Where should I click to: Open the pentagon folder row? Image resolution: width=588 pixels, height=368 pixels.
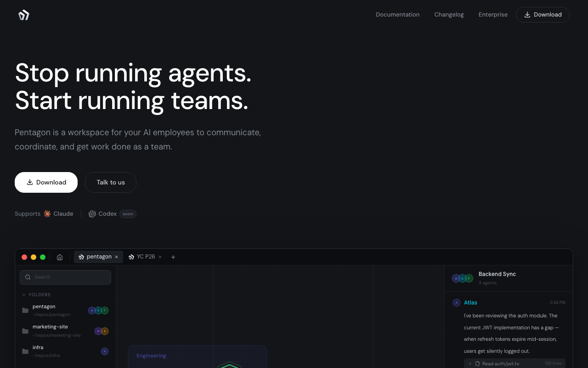coord(65,310)
